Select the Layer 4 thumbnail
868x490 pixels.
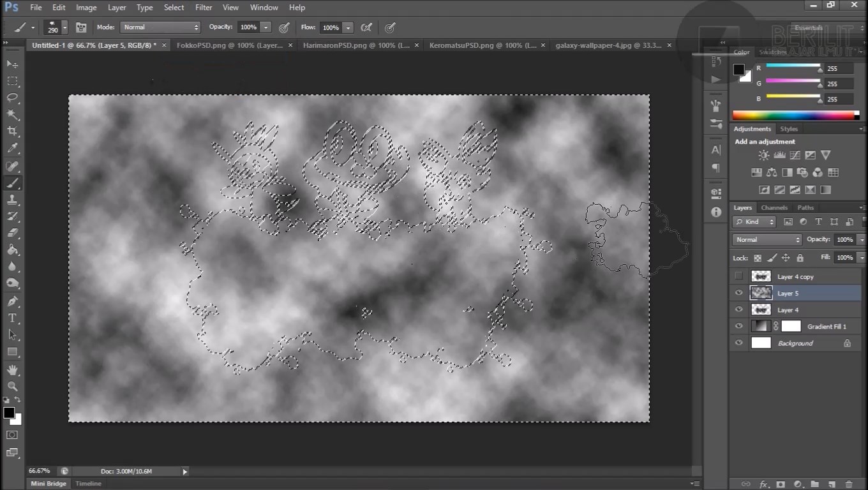761,309
